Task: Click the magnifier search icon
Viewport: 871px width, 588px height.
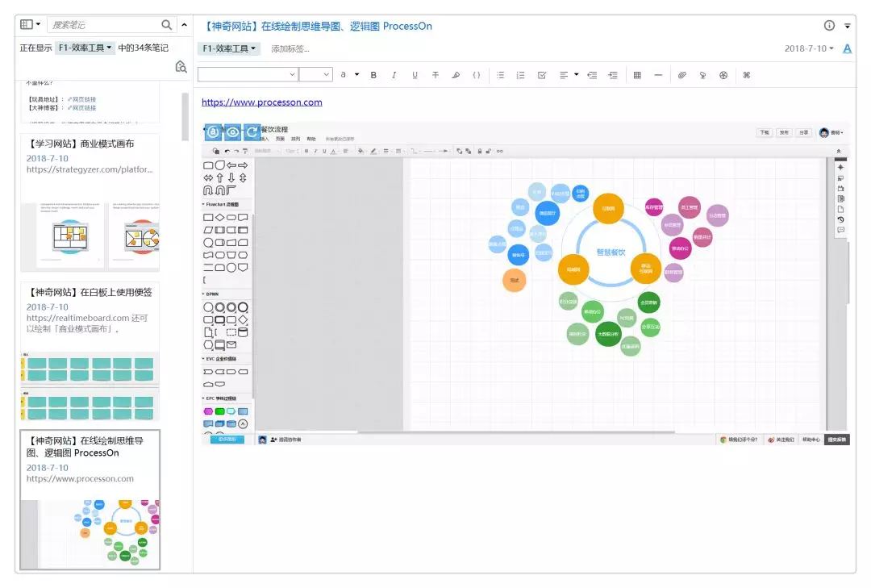Action: coord(167,24)
